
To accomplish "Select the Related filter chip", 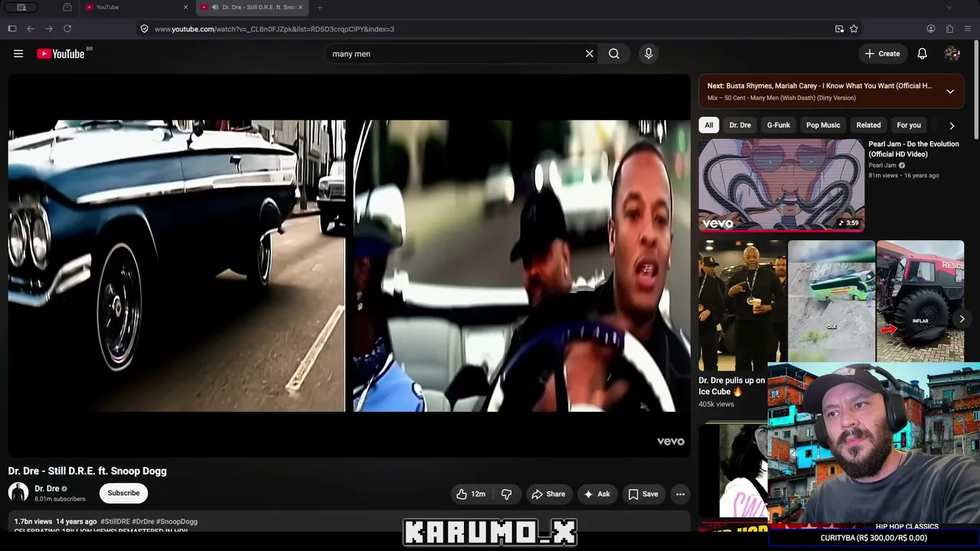I will 868,126.
